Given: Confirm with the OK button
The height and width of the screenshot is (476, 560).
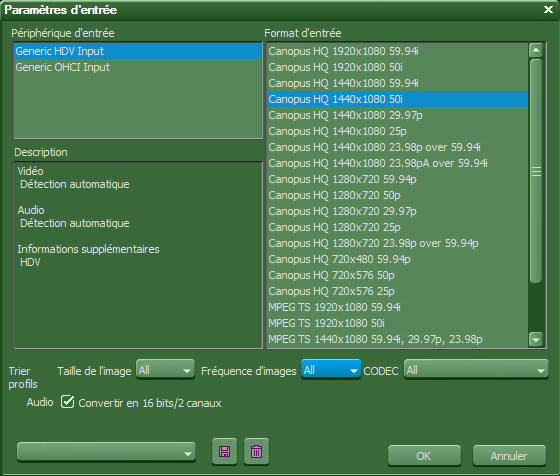Looking at the screenshot, I should coord(424,456).
